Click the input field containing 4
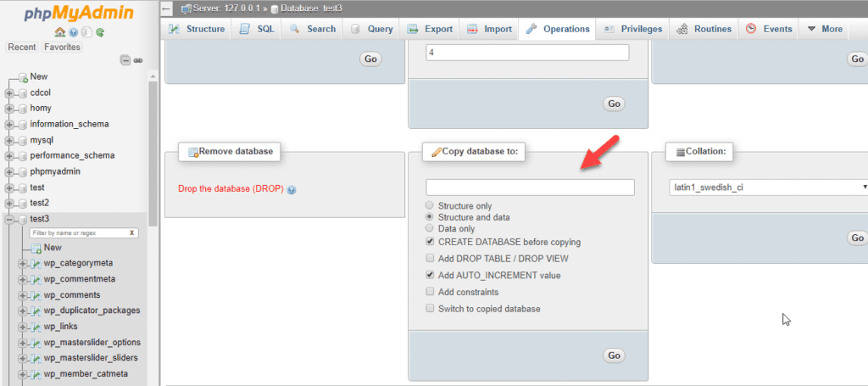 click(527, 53)
